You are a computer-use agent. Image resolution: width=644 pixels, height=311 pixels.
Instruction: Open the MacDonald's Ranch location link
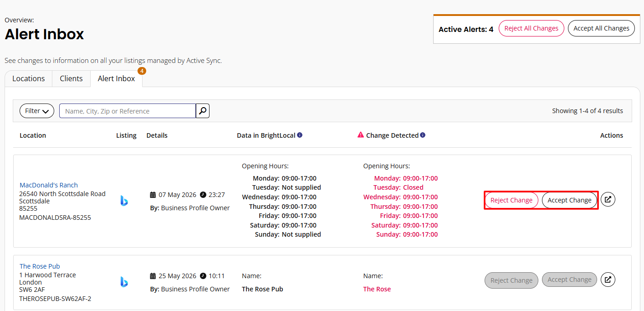coord(49,185)
